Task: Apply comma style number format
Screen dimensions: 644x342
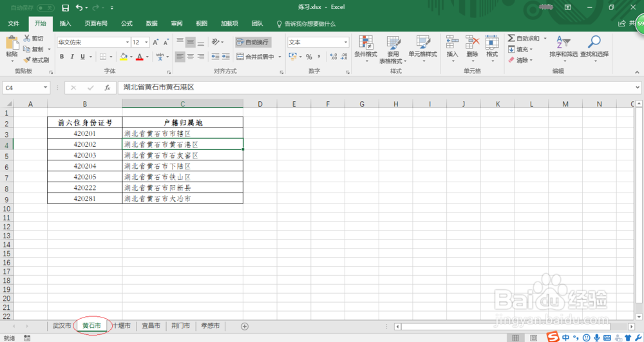Action: (x=319, y=57)
